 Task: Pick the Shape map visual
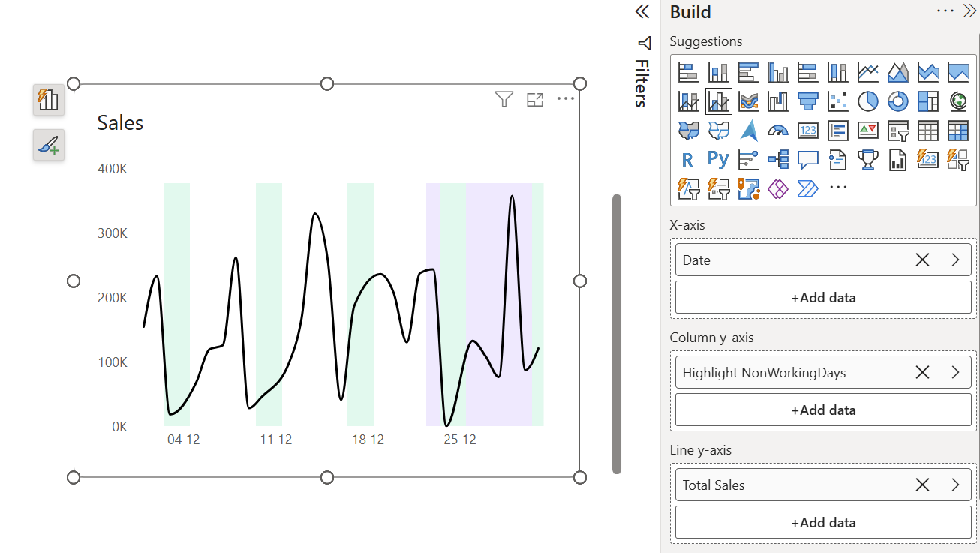click(718, 131)
